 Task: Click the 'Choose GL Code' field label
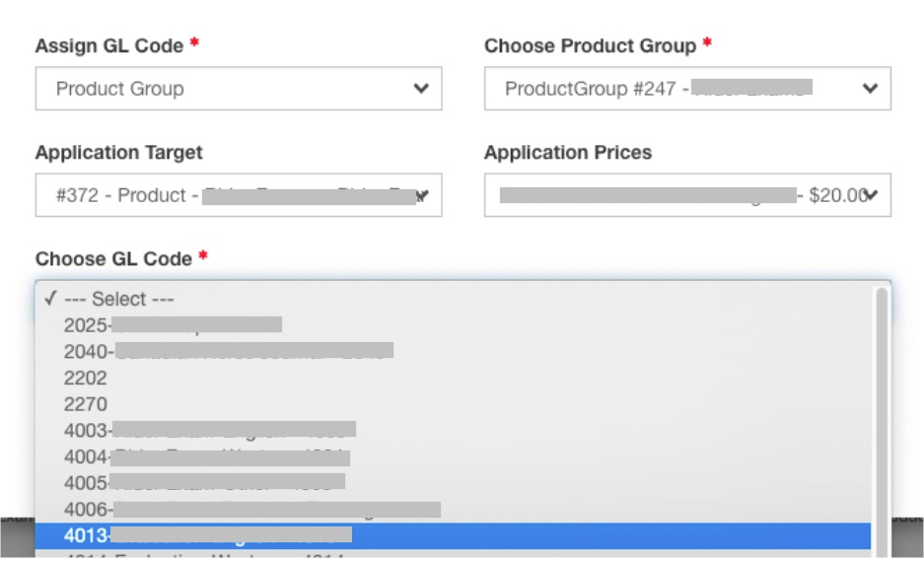[113, 259]
